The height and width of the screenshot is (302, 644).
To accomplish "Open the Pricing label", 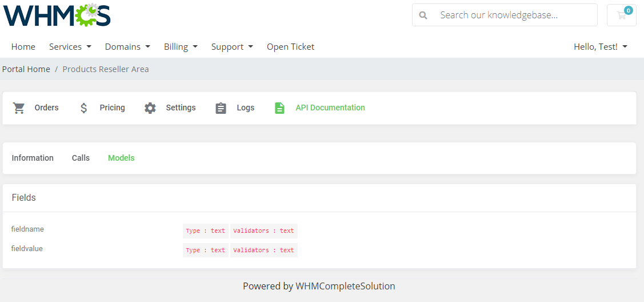I will click(112, 108).
